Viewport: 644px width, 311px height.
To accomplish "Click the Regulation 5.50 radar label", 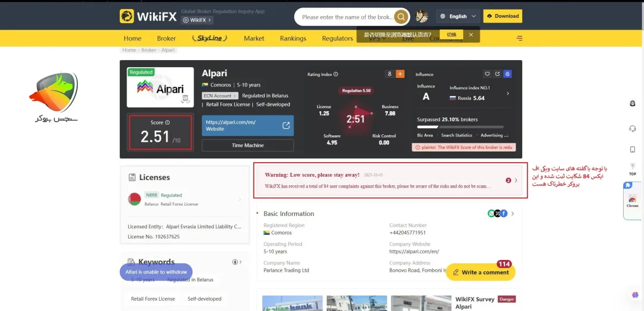I will 356,91.
